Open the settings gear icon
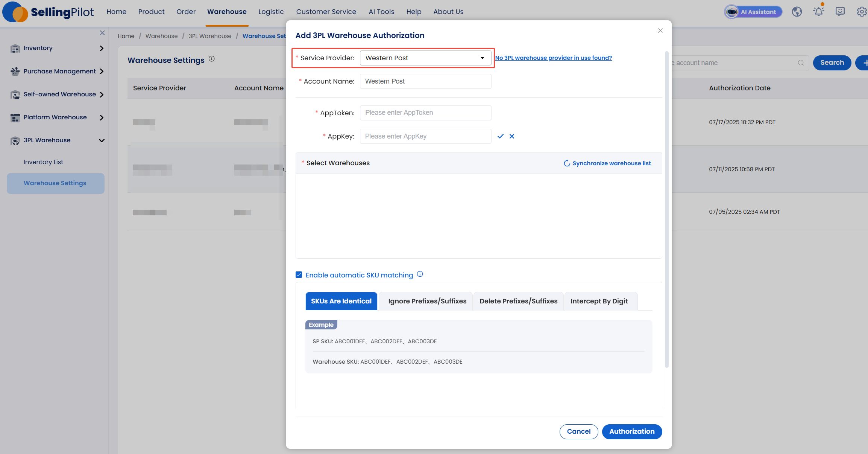The height and width of the screenshot is (454, 868). (862, 12)
